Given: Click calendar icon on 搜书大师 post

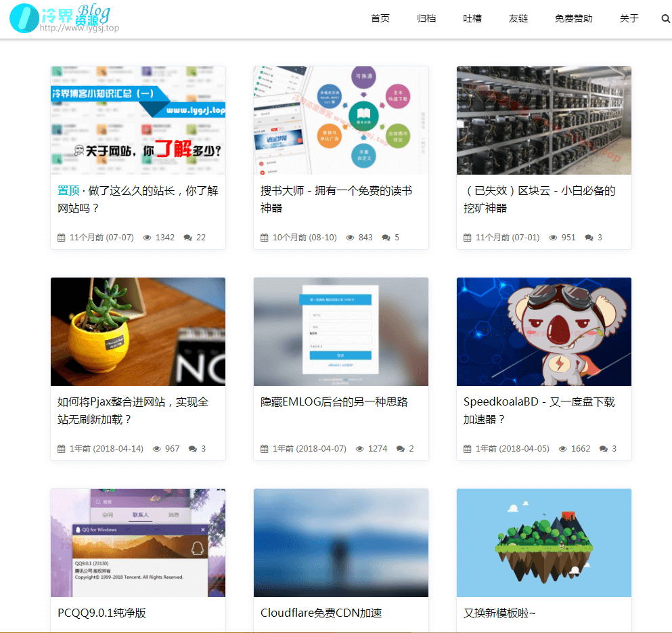Looking at the screenshot, I should point(265,238).
